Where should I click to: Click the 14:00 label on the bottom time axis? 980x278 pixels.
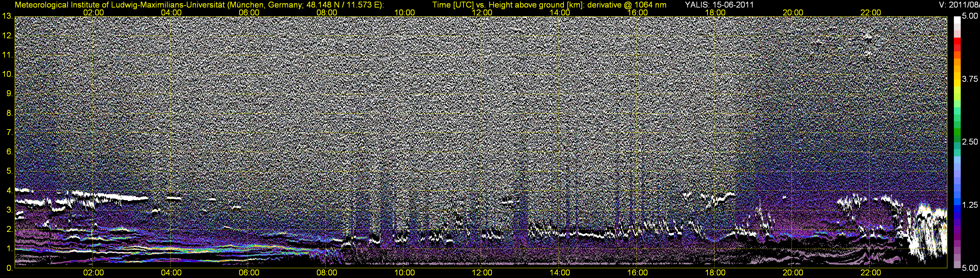point(560,273)
